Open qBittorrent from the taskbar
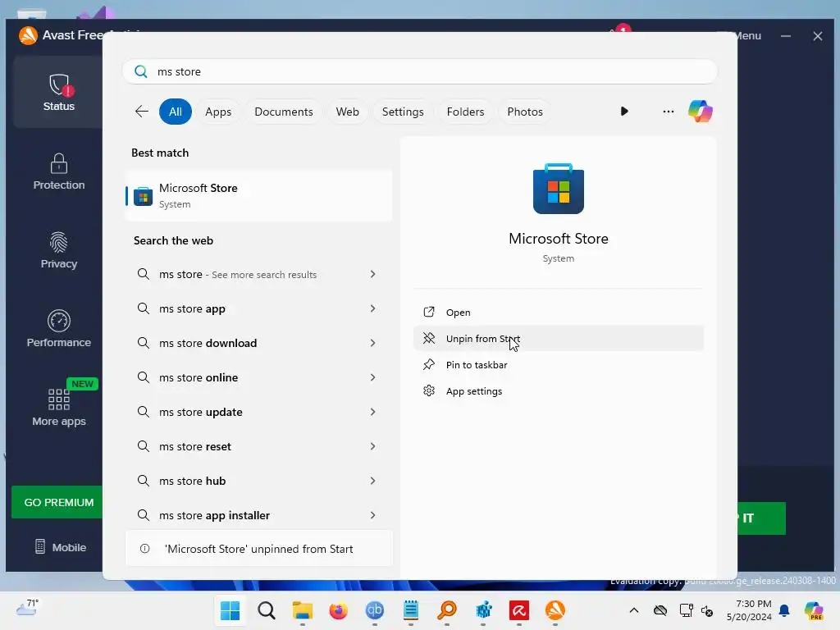This screenshot has height=630, width=840. (374, 610)
